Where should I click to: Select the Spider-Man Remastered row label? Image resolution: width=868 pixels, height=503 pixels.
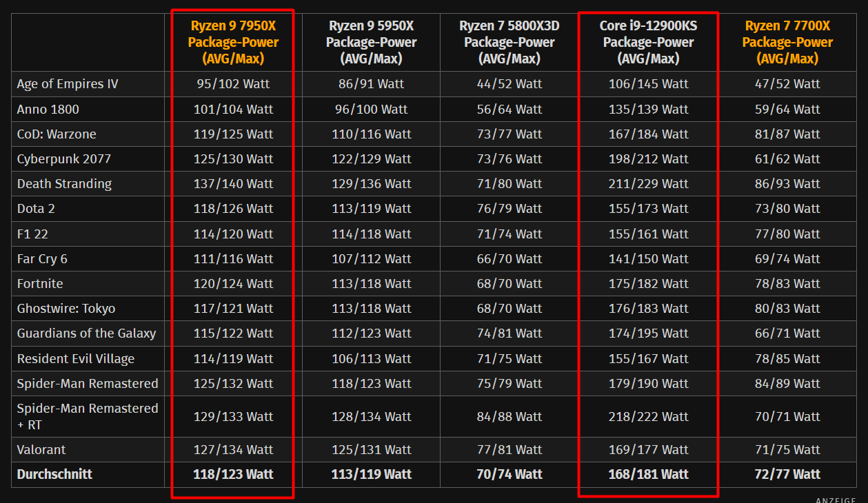[x=88, y=383]
